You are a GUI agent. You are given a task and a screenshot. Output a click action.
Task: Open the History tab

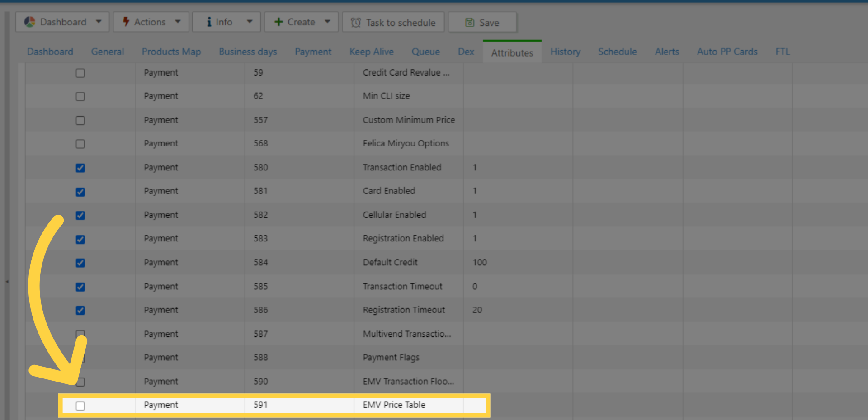point(566,52)
